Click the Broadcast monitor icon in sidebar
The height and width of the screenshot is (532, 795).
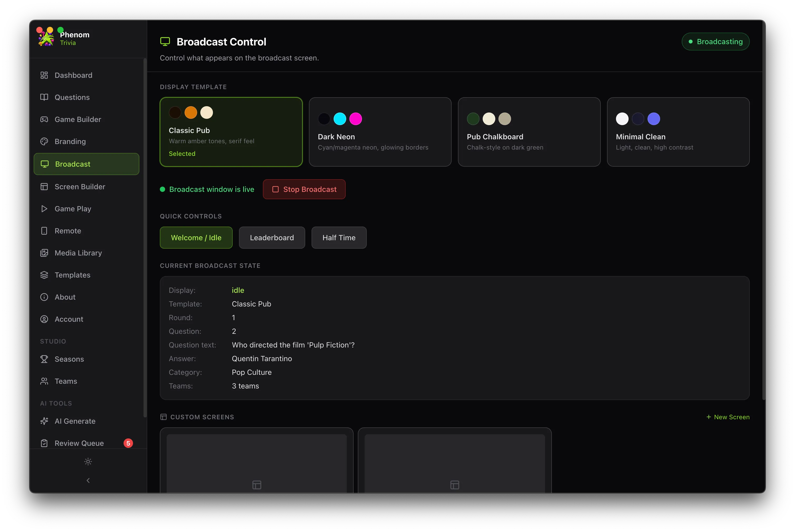44,164
